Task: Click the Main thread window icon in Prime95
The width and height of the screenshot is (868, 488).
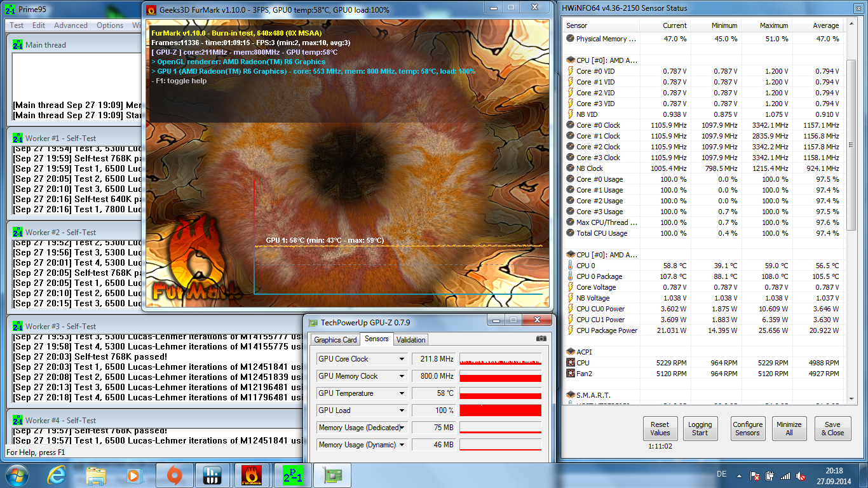Action: [18, 45]
